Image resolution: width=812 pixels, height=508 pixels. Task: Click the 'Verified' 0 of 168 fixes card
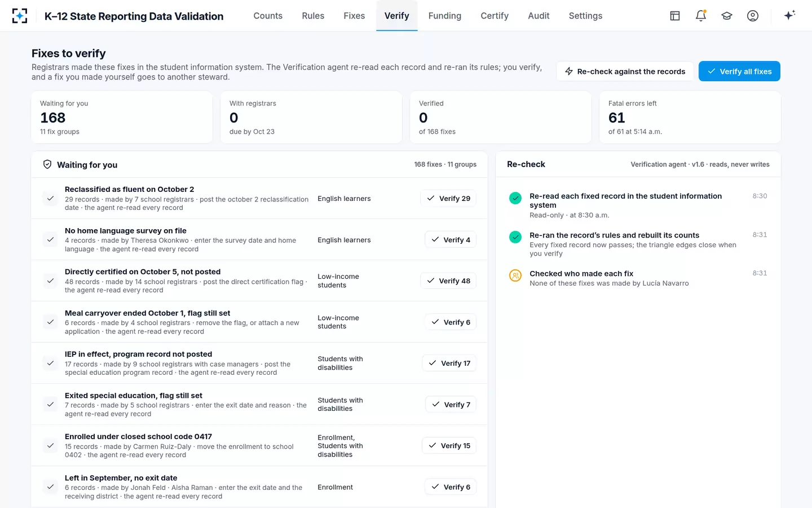tap(501, 117)
